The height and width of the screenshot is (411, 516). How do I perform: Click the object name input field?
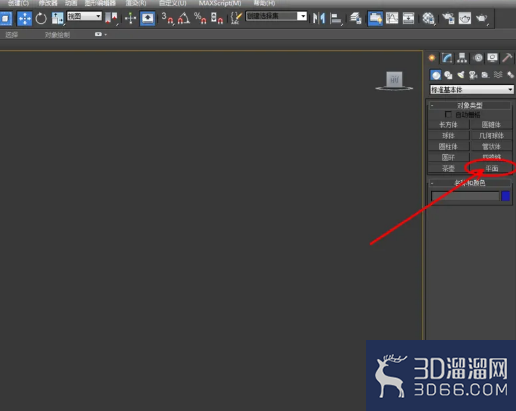coord(465,196)
